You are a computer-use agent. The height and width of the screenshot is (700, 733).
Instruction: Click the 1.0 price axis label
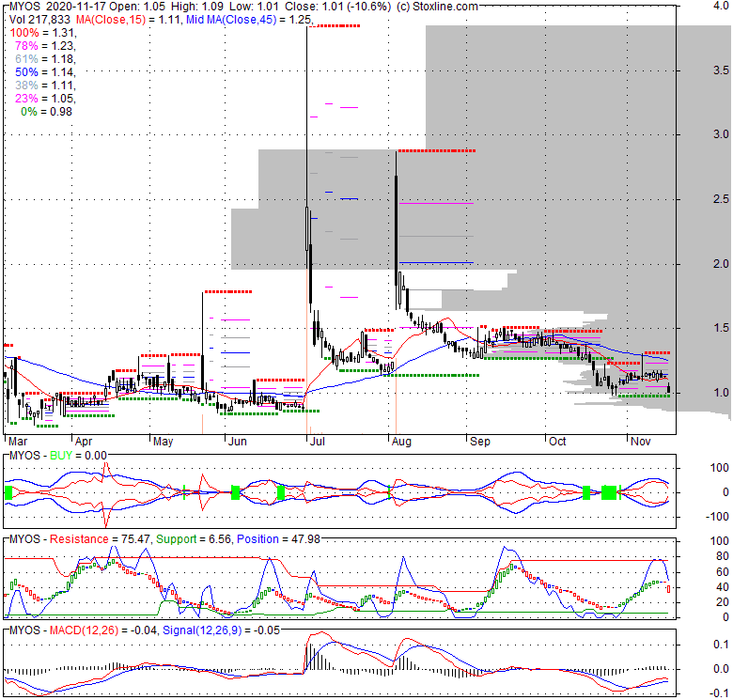tap(721, 393)
